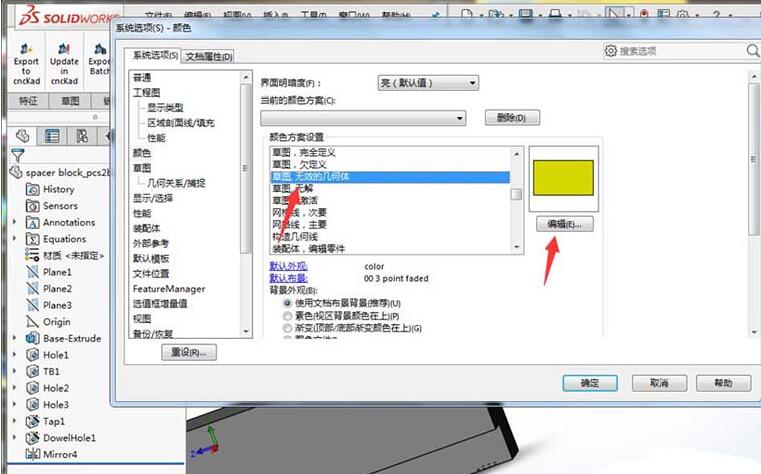This screenshot has height=474, width=761.
Task: Click the Base-Extrude feature icon
Action: click(x=33, y=338)
